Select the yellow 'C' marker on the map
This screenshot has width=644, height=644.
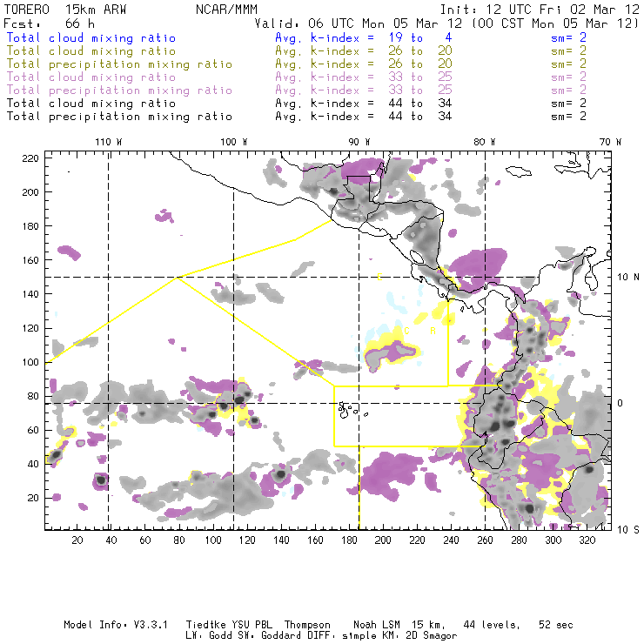pyautogui.click(x=406, y=331)
